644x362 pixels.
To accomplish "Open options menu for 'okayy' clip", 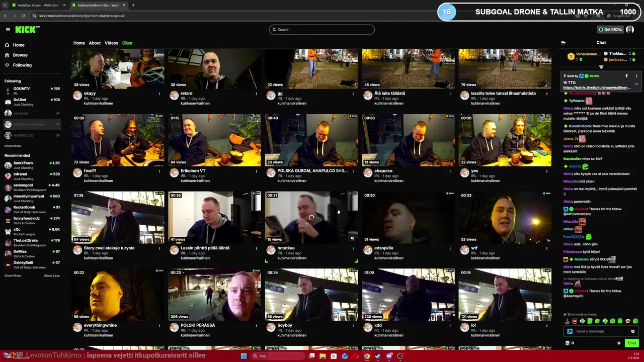I will 159,94.
